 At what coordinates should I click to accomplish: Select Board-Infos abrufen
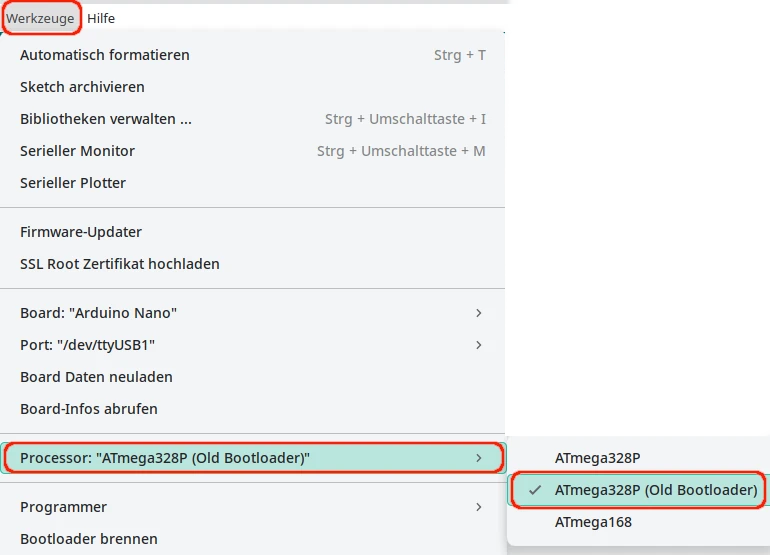point(89,409)
